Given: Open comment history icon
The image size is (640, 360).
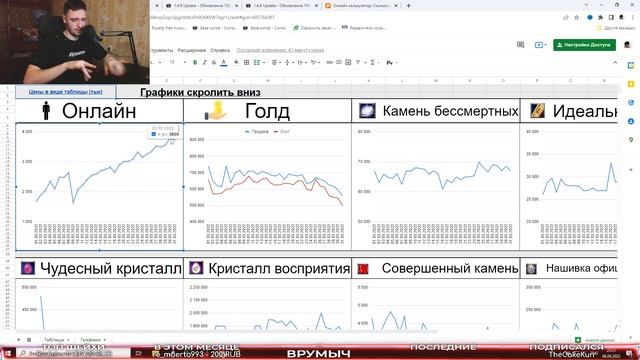Looking at the screenshot, I should click(520, 44).
